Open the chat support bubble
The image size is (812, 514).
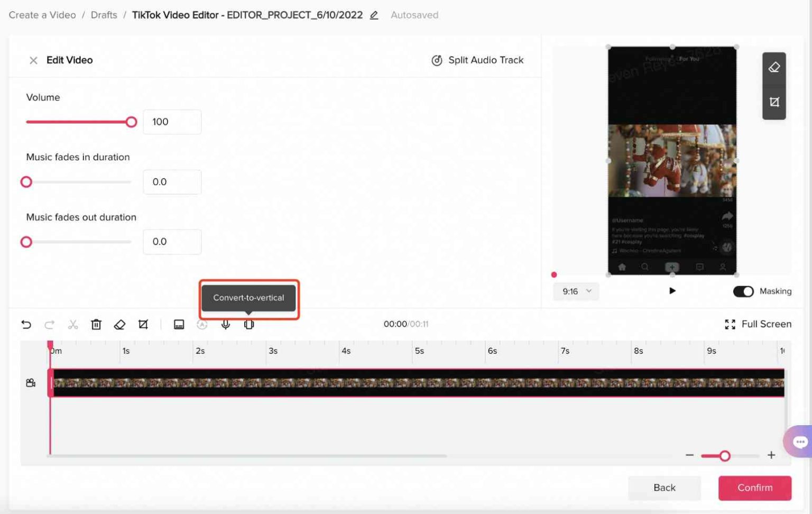[799, 442]
